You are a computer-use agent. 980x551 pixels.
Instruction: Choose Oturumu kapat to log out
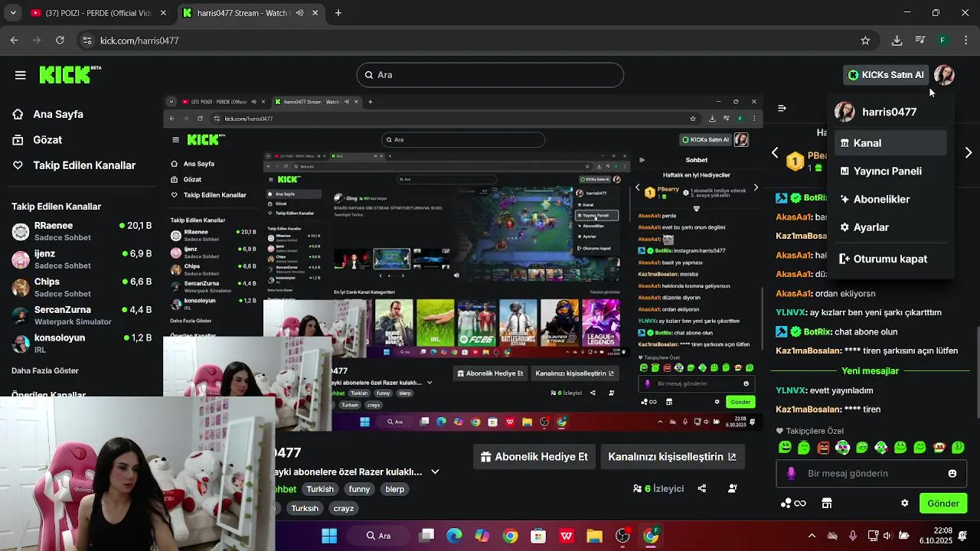point(890,259)
